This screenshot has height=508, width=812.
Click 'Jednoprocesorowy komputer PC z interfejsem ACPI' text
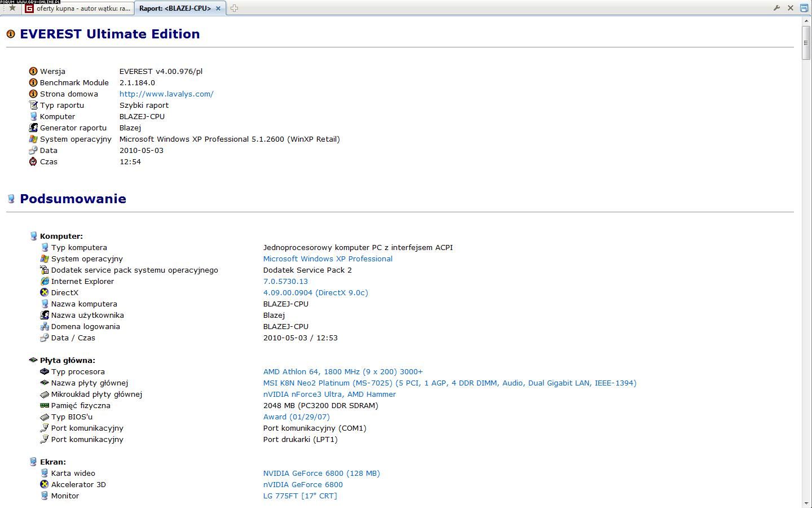click(x=358, y=247)
